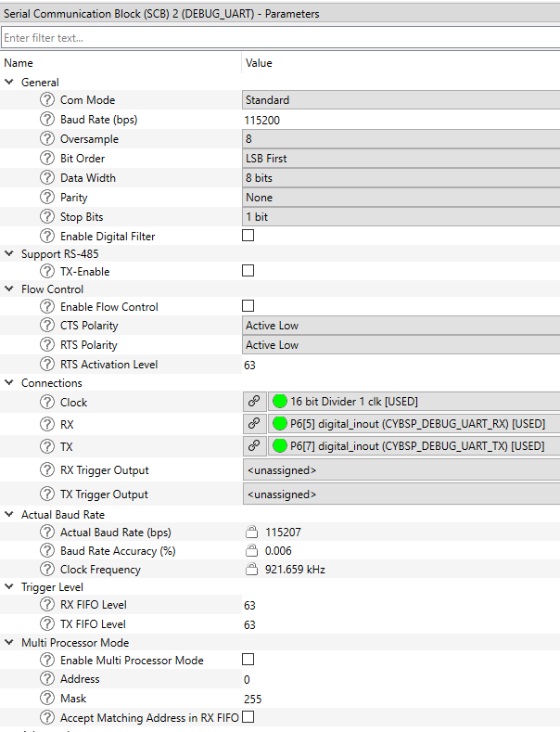Screen dimensions: 560x732
Task: Collapse the Connections section
Action: (9, 383)
